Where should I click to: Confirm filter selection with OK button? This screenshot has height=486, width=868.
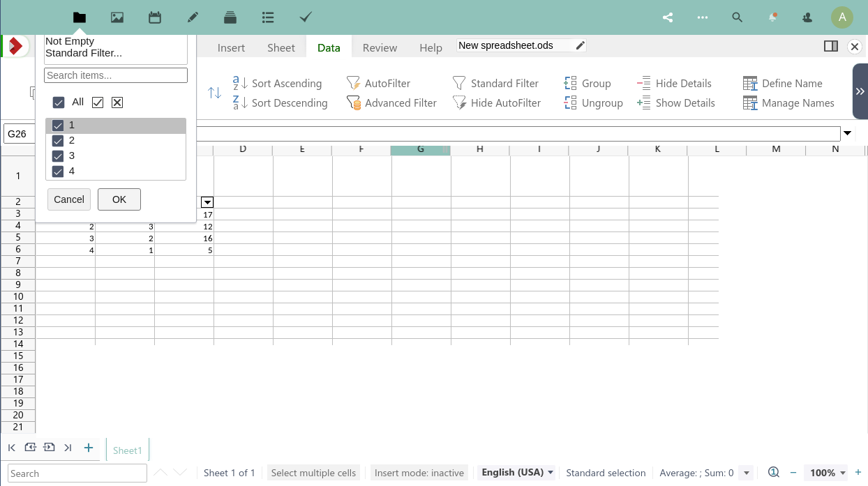tap(119, 199)
